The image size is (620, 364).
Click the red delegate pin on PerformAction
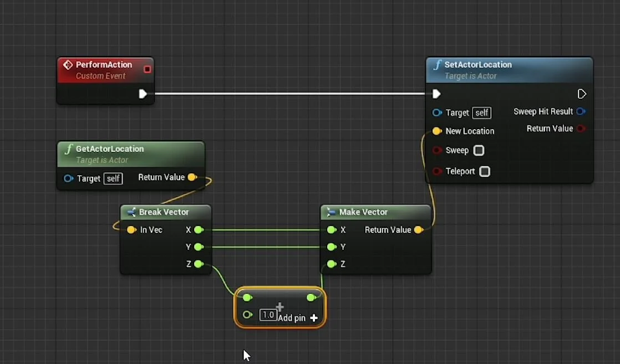(147, 69)
